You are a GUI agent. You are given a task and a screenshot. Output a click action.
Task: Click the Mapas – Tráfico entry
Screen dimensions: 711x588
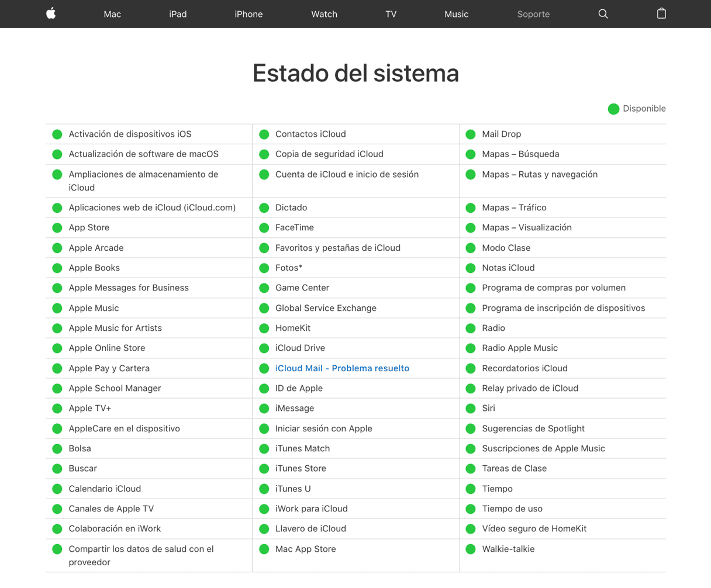coord(514,207)
